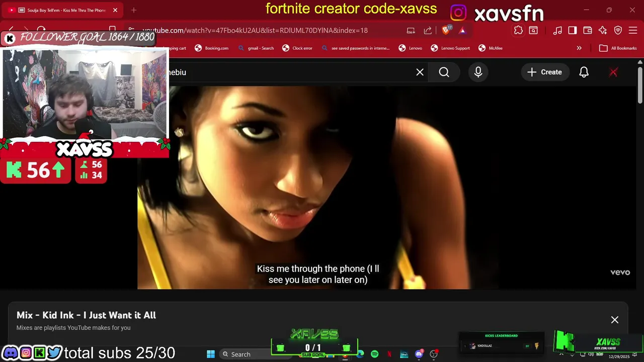The height and width of the screenshot is (362, 644).
Task: Start voice search with microphone icon
Action: pos(478,72)
